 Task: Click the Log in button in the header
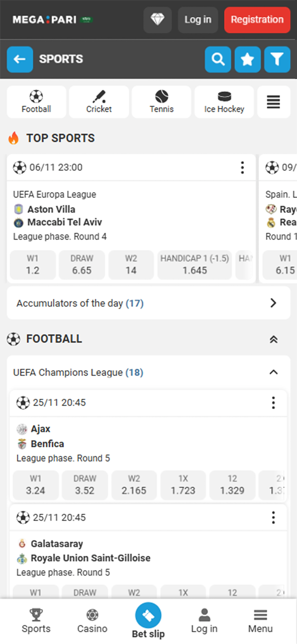tap(197, 20)
